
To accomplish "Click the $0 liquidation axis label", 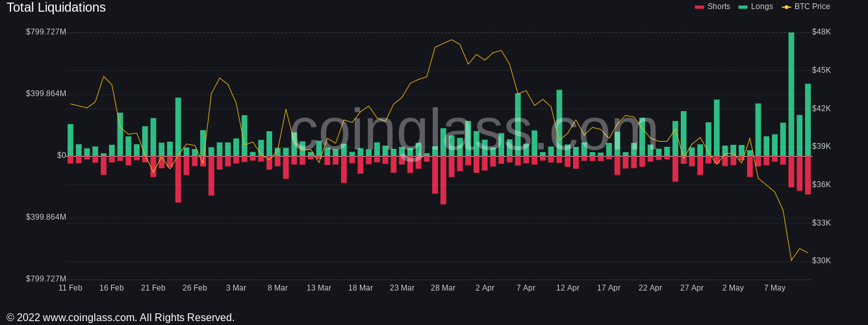I will [61, 155].
